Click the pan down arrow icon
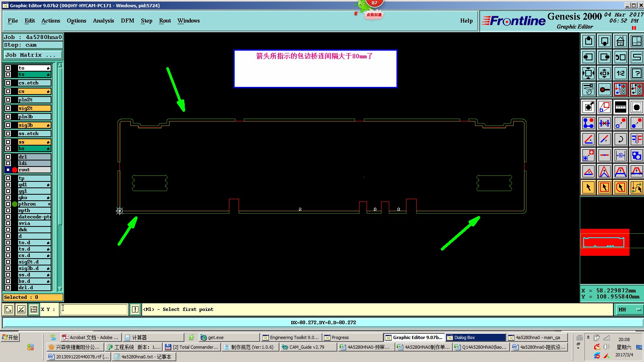The width and height of the screenshot is (644, 362). [x=605, y=41]
